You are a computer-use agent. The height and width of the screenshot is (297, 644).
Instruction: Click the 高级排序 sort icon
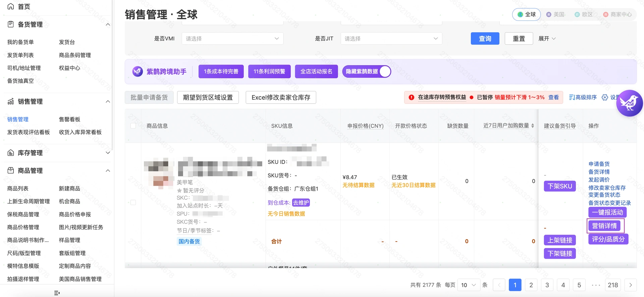point(572,97)
